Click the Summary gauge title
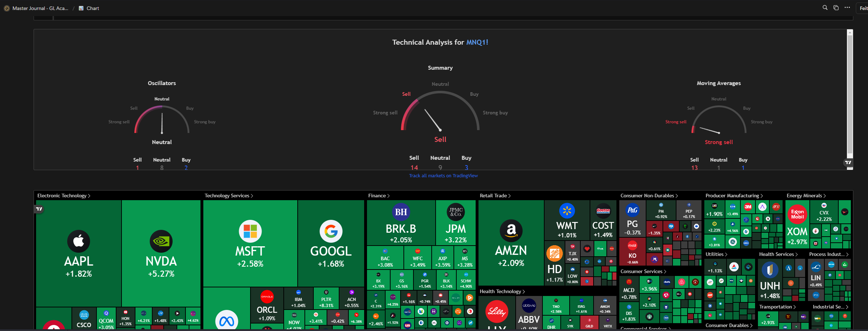This screenshot has width=868, height=331. (440, 68)
